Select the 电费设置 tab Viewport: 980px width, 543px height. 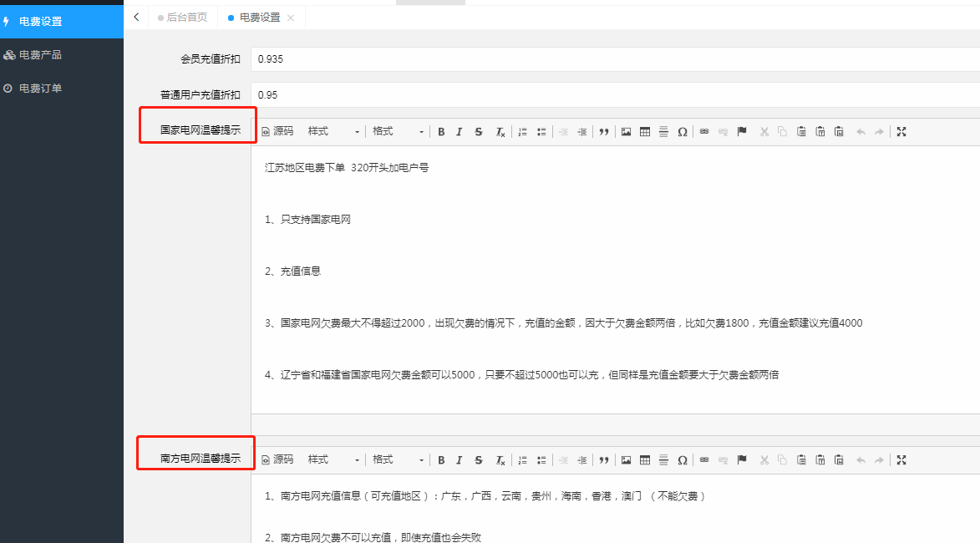tap(259, 18)
